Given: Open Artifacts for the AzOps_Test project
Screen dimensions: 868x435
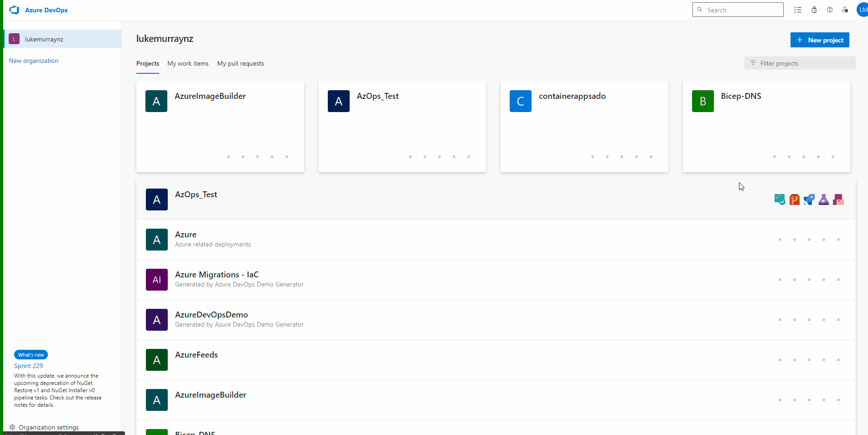Looking at the screenshot, I should tap(838, 200).
